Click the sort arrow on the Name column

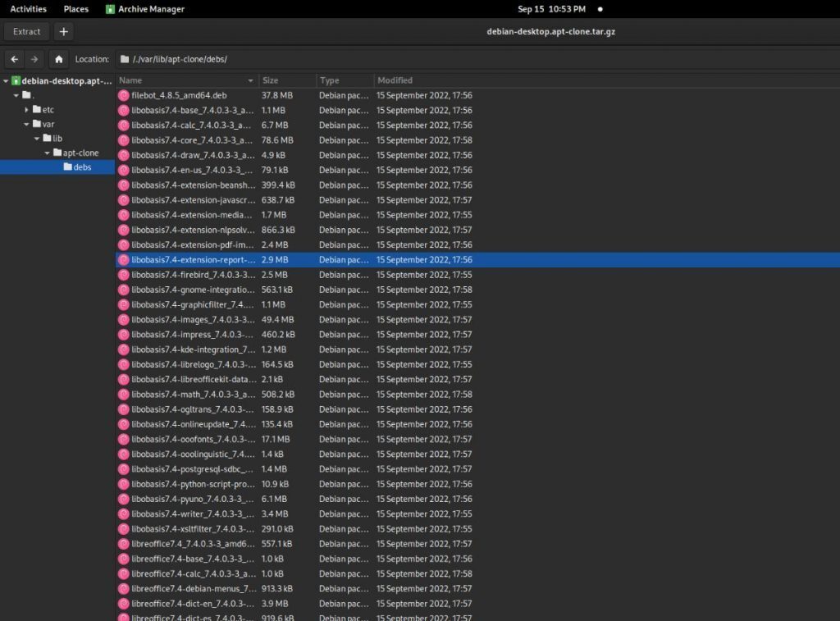click(251, 80)
